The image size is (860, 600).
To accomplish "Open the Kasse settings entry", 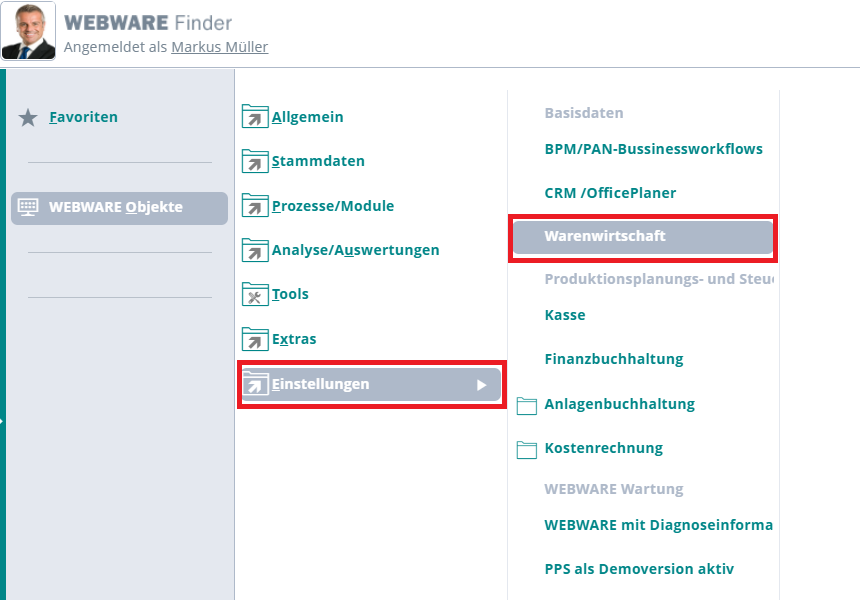I will [565, 315].
